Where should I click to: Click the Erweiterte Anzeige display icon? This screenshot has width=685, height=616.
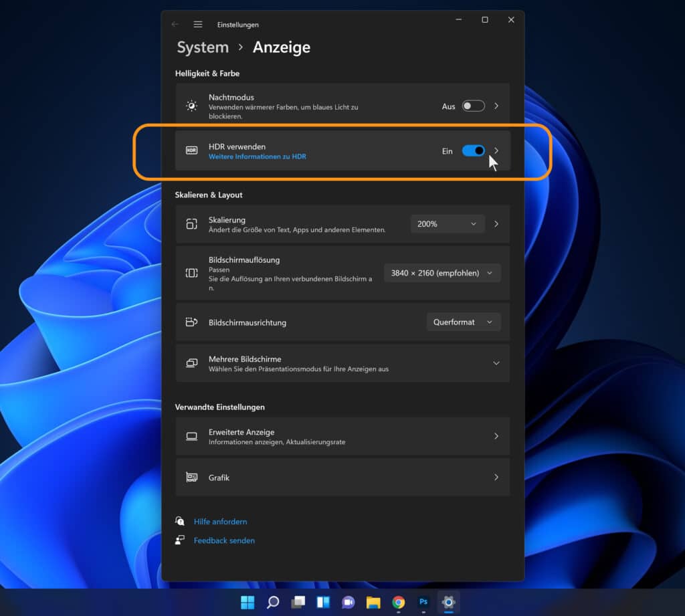pyautogui.click(x=191, y=436)
